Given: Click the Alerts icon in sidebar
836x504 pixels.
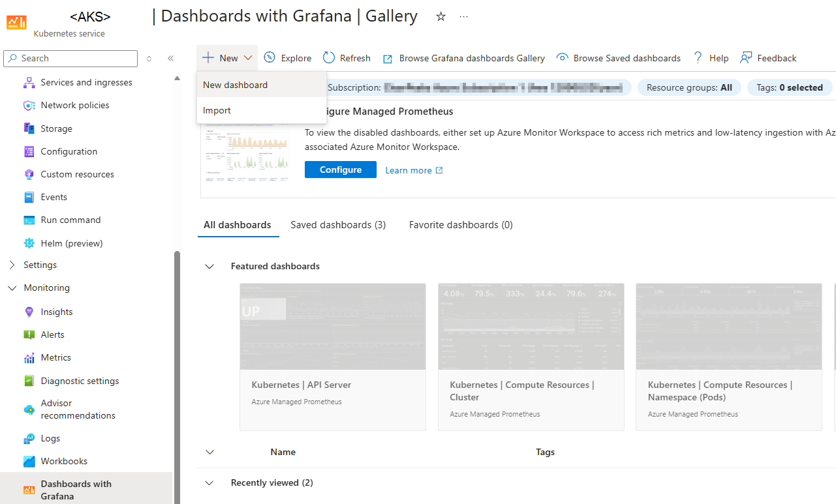Looking at the screenshot, I should (x=29, y=334).
